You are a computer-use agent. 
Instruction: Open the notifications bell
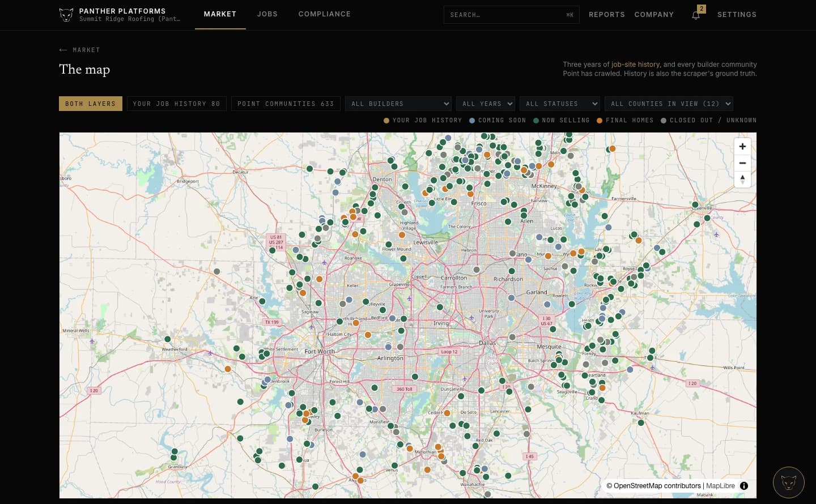(x=696, y=15)
